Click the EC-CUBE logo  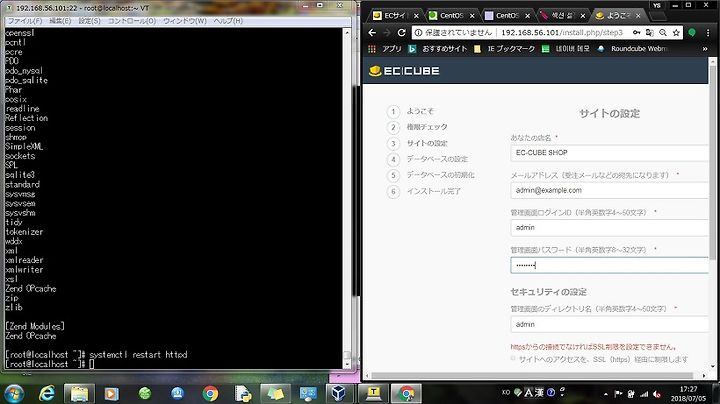[404, 71]
